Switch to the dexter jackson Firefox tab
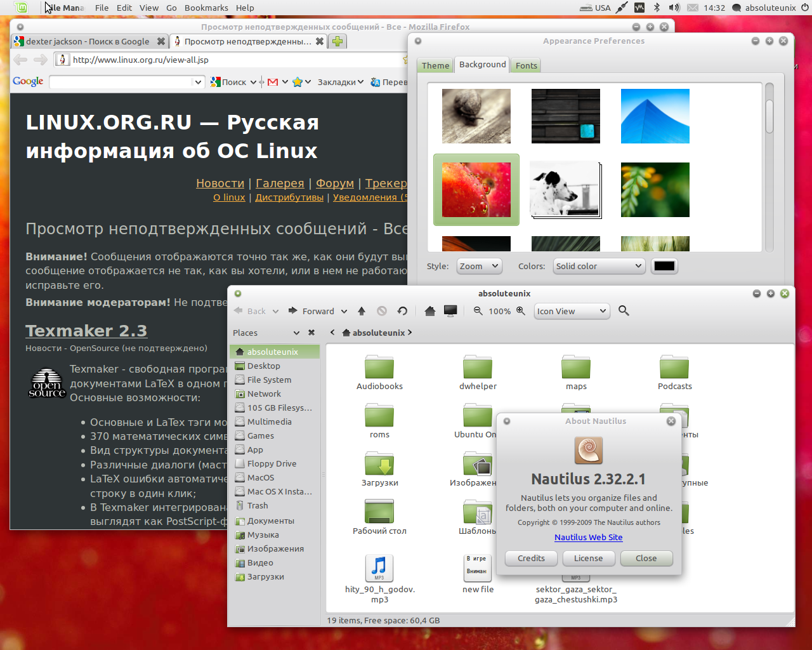 pyautogui.click(x=89, y=41)
